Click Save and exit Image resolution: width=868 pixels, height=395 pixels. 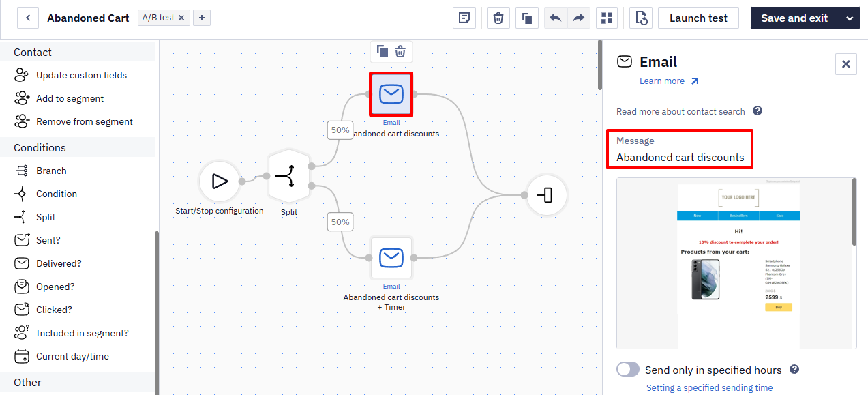pos(794,18)
